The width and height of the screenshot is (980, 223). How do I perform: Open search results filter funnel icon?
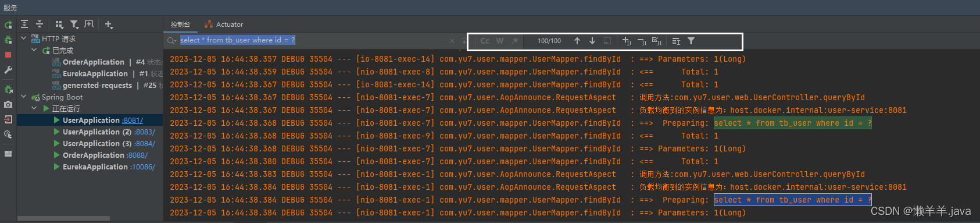click(691, 41)
